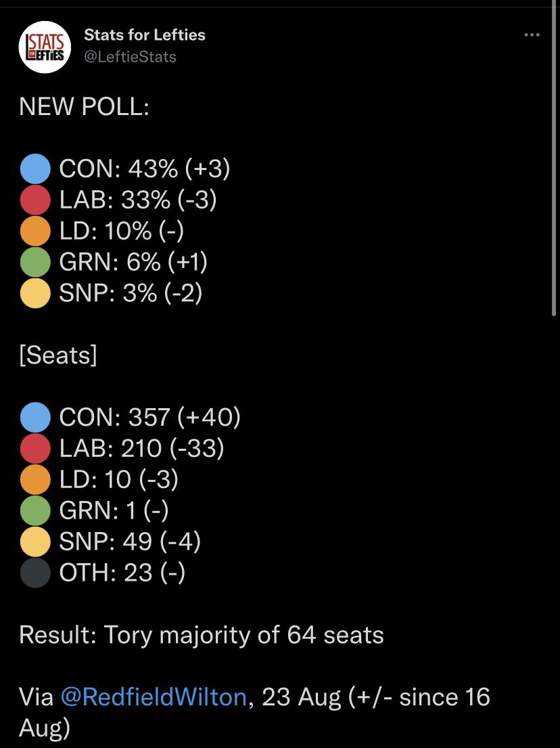560x748 pixels.
Task: Click the '[Seats]' section label
Action: pos(58,355)
